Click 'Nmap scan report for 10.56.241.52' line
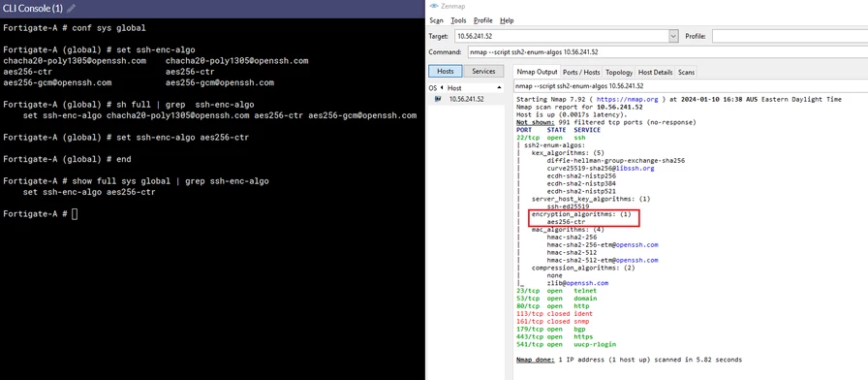The height and width of the screenshot is (380, 868). pos(579,108)
